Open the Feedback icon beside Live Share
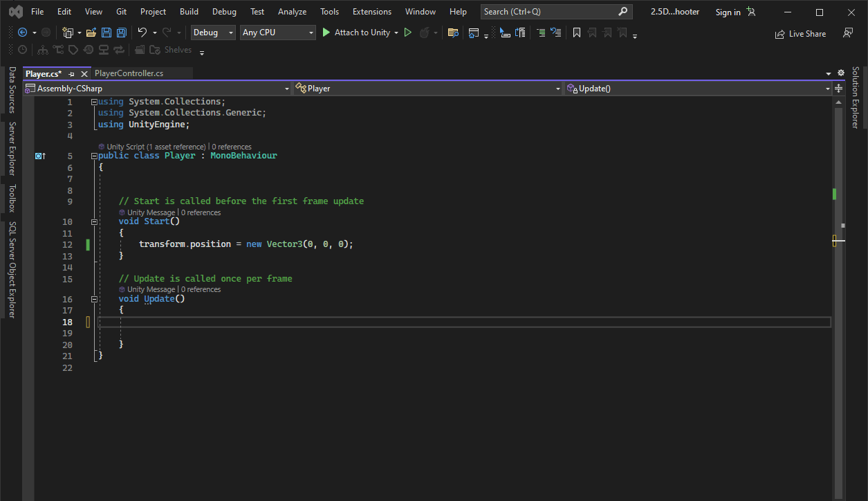This screenshot has width=868, height=501. click(847, 33)
